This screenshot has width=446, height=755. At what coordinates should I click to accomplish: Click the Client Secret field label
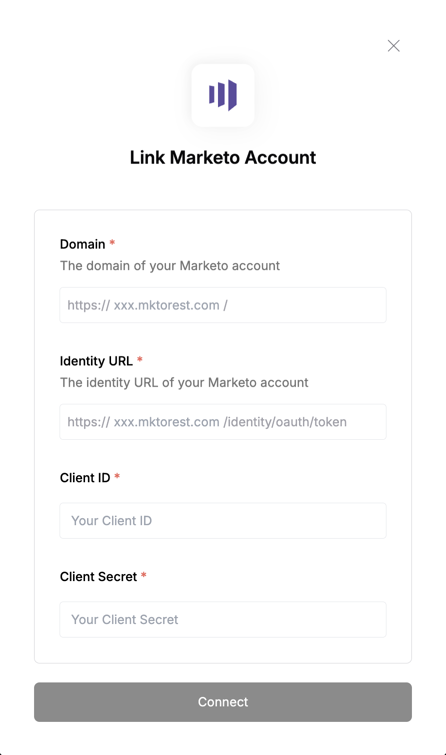pyautogui.click(x=98, y=576)
